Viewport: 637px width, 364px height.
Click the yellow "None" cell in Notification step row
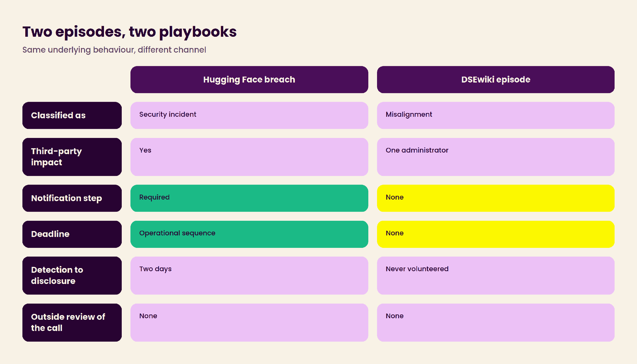coord(496,198)
